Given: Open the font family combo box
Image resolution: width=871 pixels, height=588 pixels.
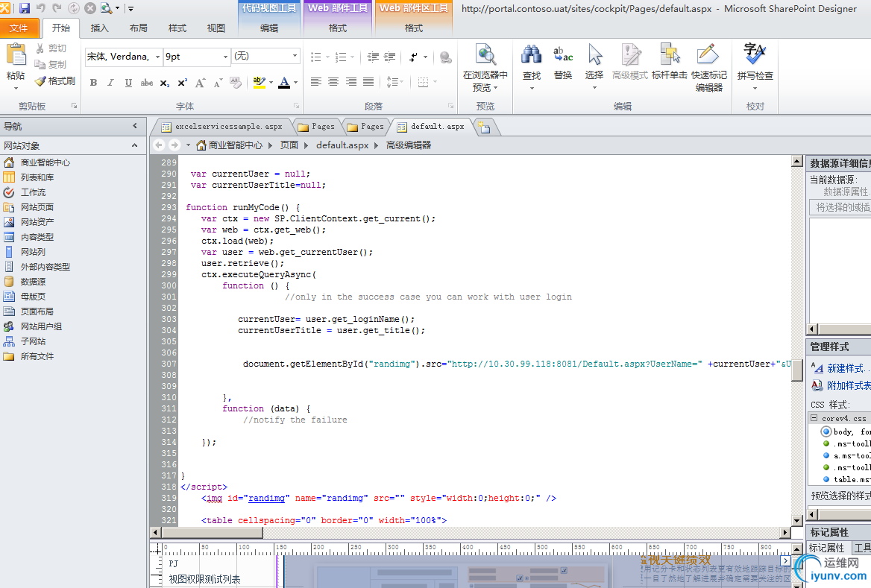Looking at the screenshot, I should pos(123,57).
